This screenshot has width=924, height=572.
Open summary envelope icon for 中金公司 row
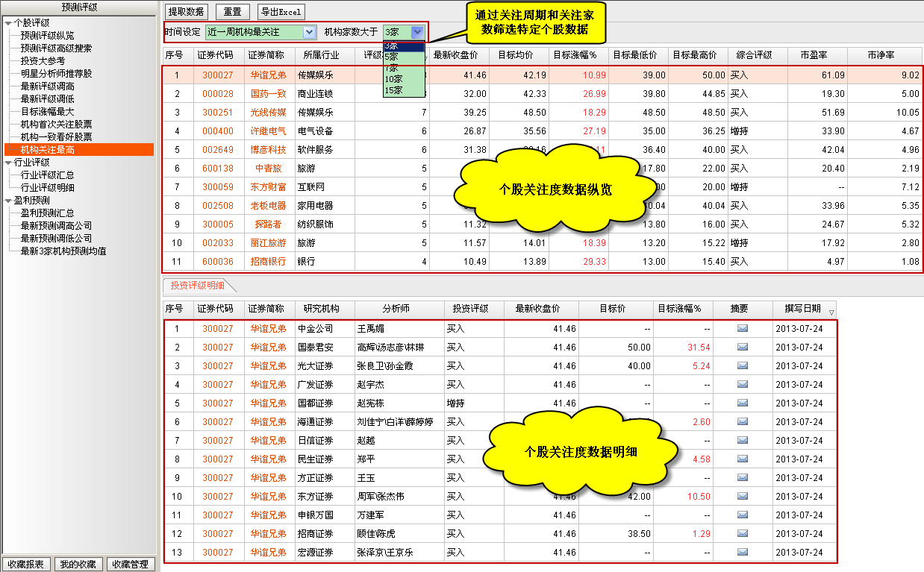click(742, 329)
